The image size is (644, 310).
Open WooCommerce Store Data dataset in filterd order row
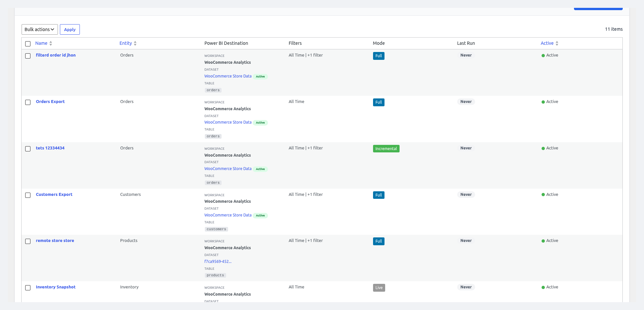click(228, 76)
